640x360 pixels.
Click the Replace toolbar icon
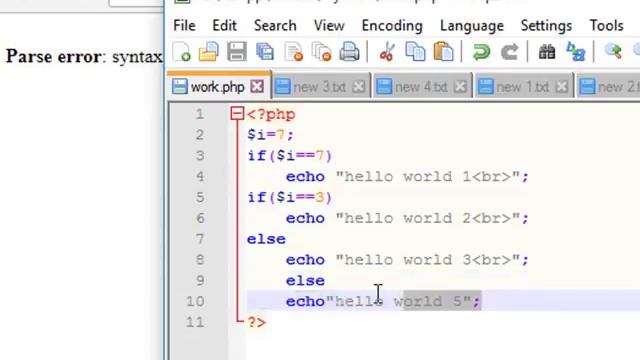pyautogui.click(x=576, y=52)
